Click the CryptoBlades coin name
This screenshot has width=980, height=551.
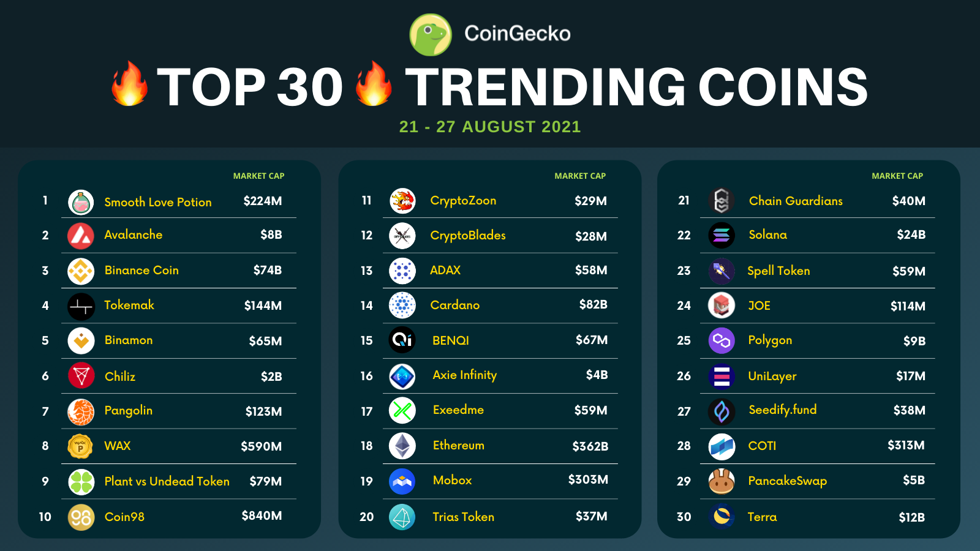[x=468, y=236]
